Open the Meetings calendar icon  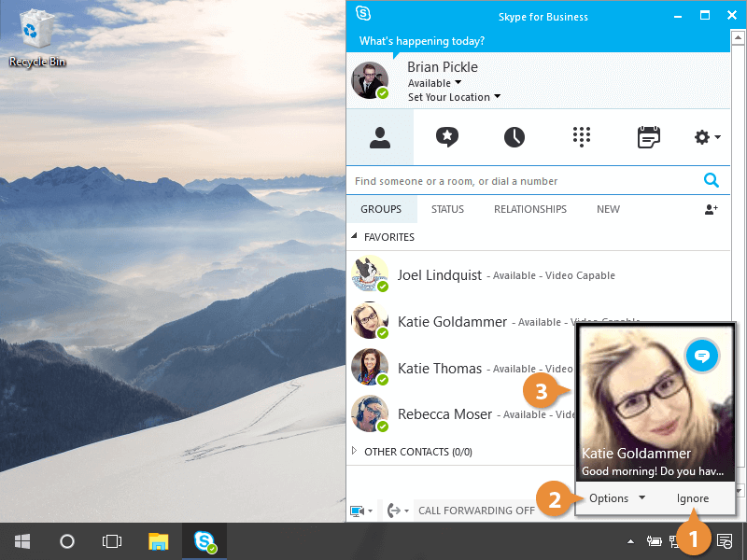(648, 137)
